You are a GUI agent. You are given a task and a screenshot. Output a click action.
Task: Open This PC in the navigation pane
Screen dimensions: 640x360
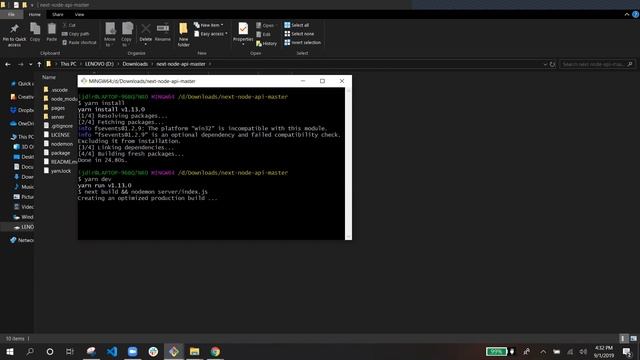point(22,137)
